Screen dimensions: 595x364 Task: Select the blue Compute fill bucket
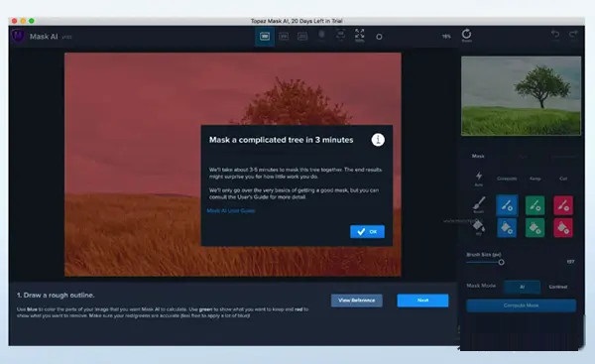click(507, 228)
